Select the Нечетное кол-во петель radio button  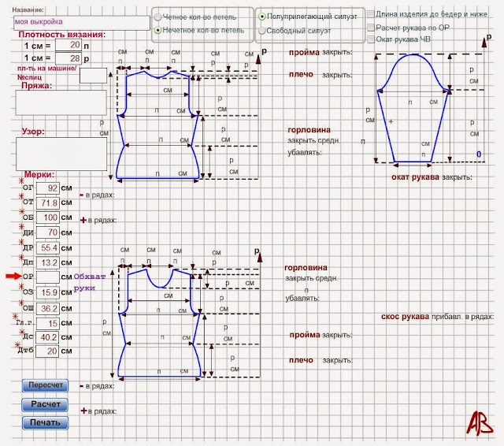[x=157, y=31]
